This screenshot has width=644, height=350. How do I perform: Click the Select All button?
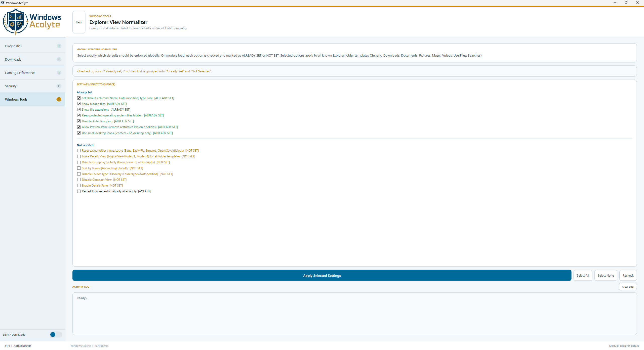583,276
